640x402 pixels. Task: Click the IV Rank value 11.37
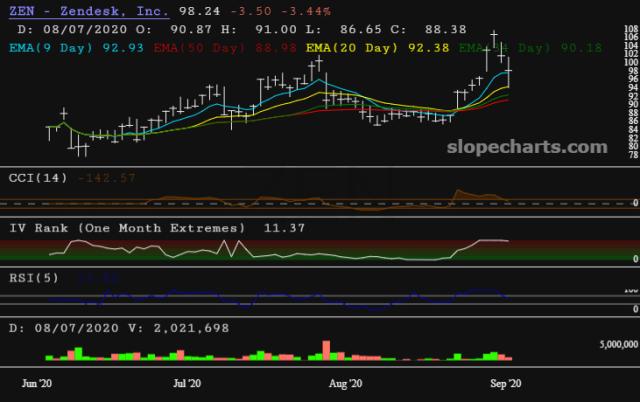(284, 228)
